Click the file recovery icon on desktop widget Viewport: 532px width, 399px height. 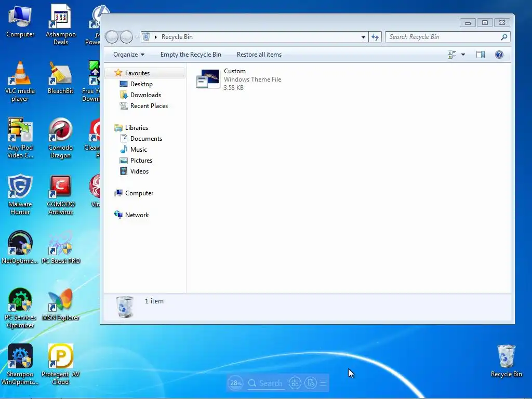pos(311,383)
